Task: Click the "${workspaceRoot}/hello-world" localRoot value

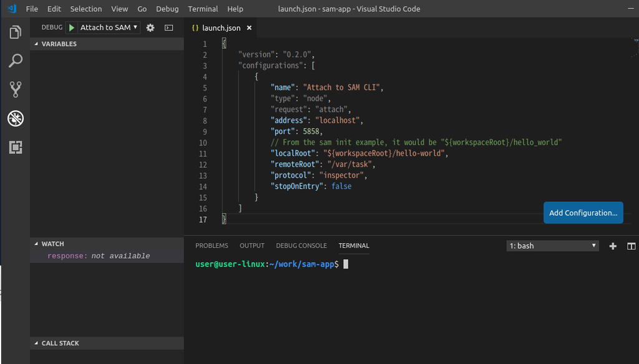Action: pyautogui.click(x=384, y=153)
